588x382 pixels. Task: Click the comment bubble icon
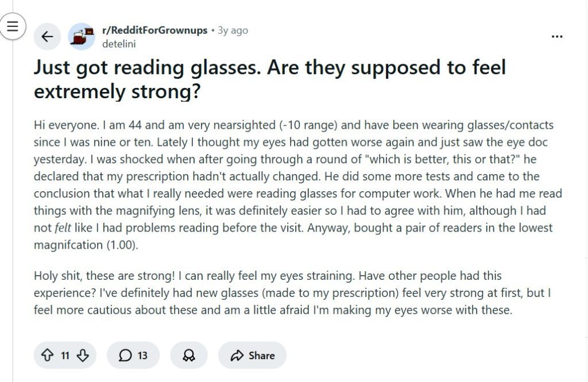point(125,356)
